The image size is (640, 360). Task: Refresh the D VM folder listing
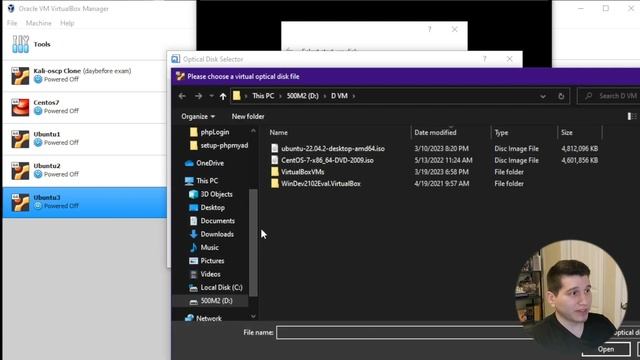pyautogui.click(x=561, y=96)
